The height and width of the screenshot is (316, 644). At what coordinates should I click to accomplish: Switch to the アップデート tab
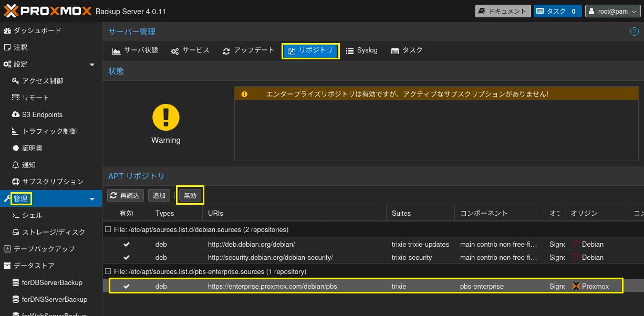pyautogui.click(x=248, y=50)
